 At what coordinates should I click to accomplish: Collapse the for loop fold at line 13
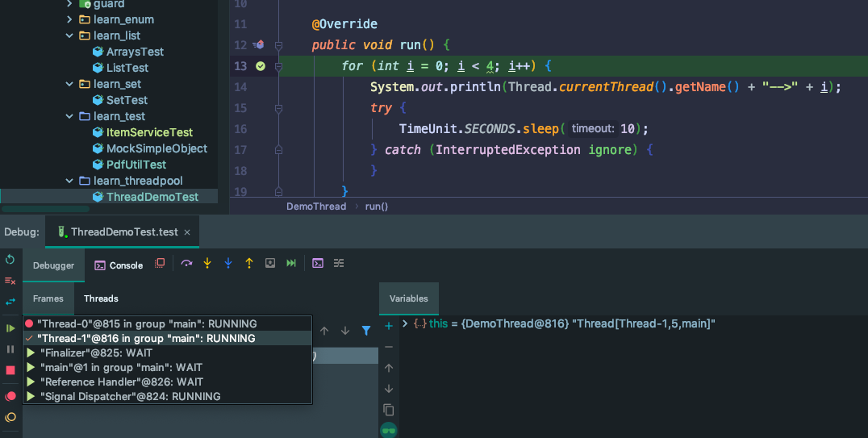tap(278, 66)
